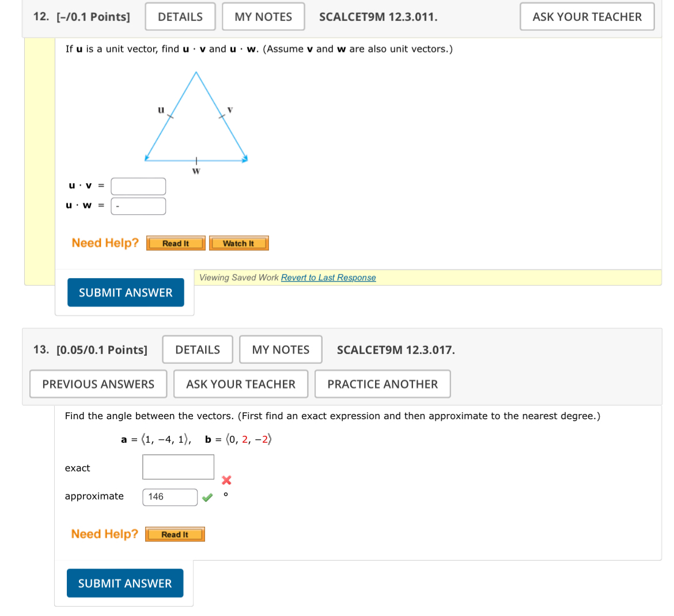Click Revert to Last Response link

(328, 277)
